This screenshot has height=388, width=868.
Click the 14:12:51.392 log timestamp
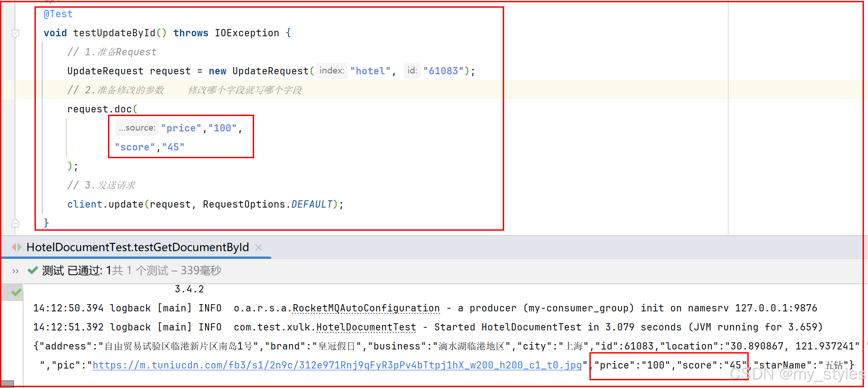tap(69, 327)
